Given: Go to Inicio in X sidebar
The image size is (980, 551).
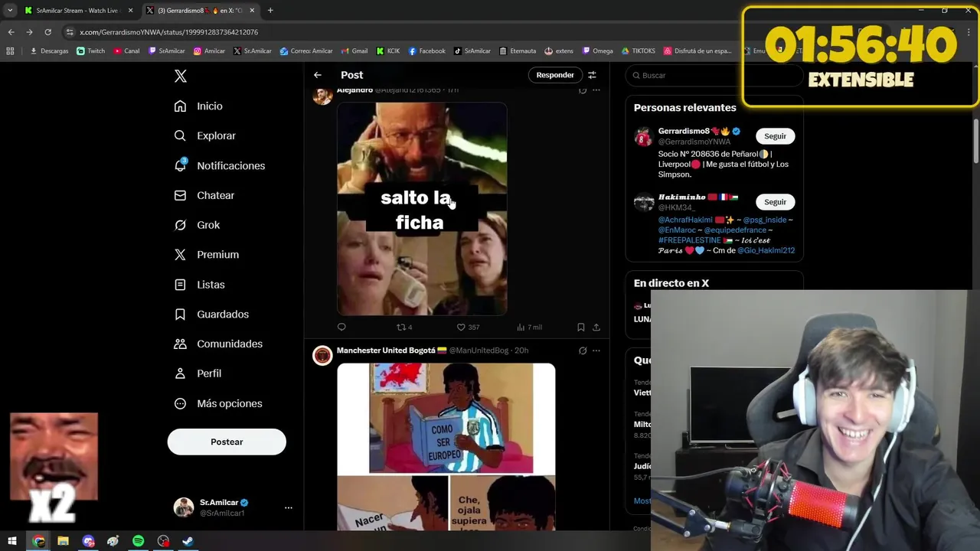Looking at the screenshot, I should point(198,106).
